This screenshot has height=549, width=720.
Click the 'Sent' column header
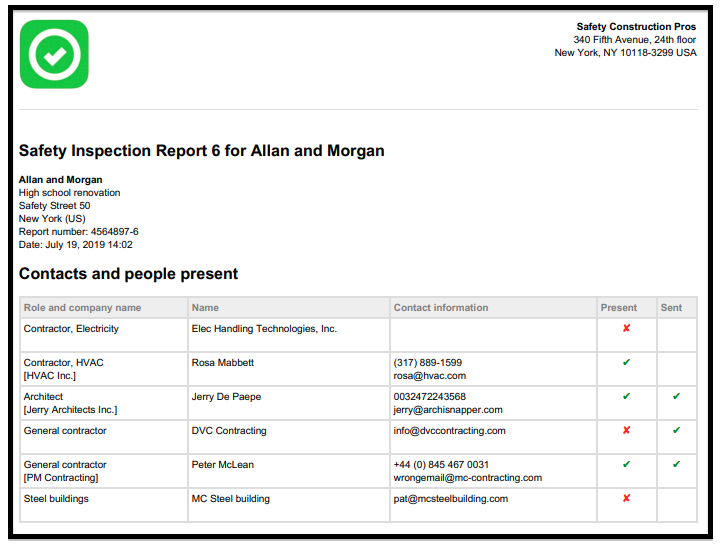pos(671,308)
